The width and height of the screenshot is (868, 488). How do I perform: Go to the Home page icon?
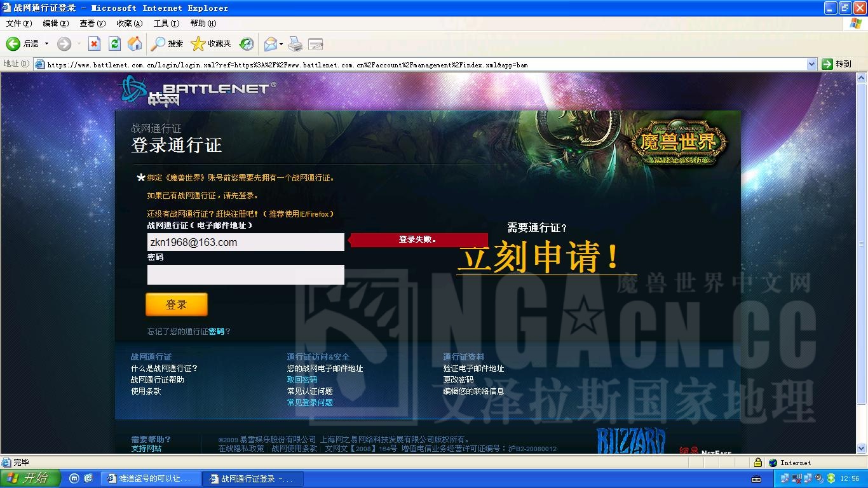[x=135, y=44]
